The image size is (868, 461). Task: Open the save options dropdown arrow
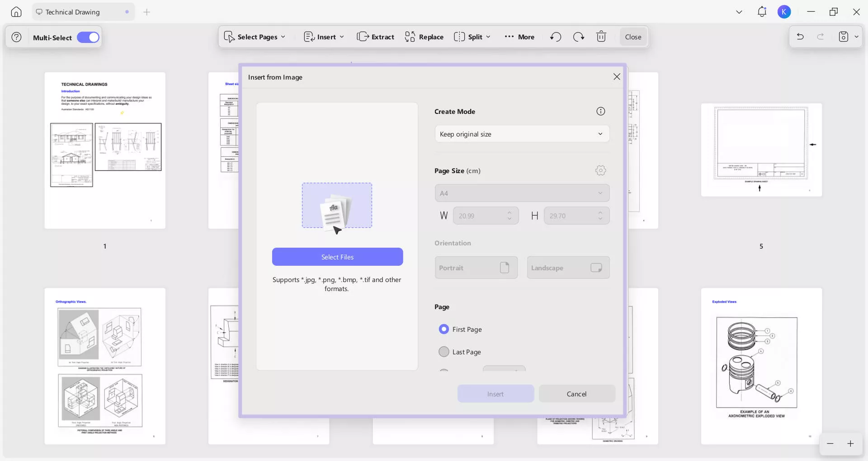point(857,37)
